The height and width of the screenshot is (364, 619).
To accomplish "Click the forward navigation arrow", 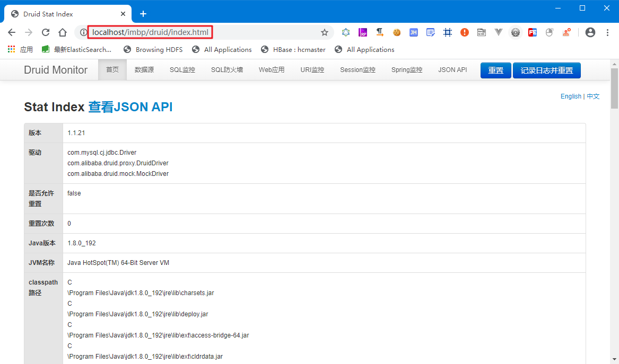I will [x=29, y=32].
